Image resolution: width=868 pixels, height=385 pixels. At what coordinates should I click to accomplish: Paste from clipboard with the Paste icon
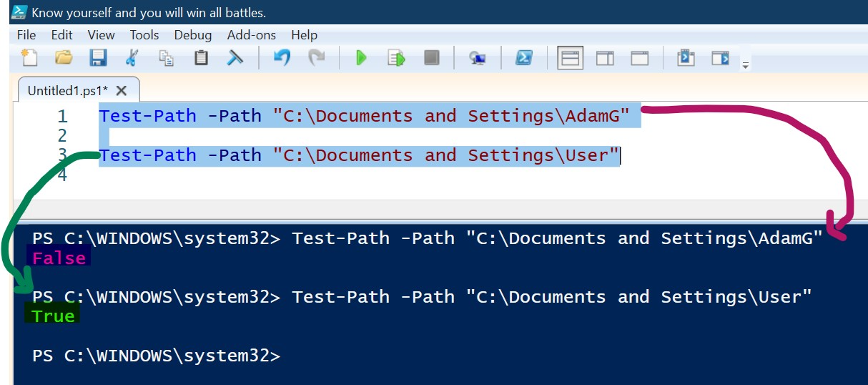coord(201,58)
